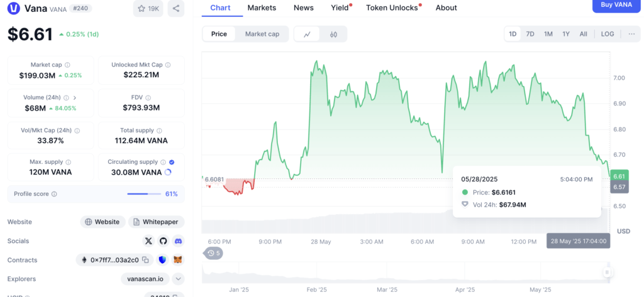
Task: Select candlestick chart view icon
Action: click(333, 35)
